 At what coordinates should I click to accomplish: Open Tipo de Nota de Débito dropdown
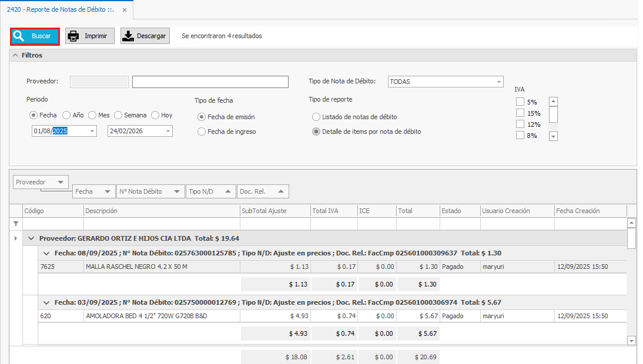pos(499,82)
